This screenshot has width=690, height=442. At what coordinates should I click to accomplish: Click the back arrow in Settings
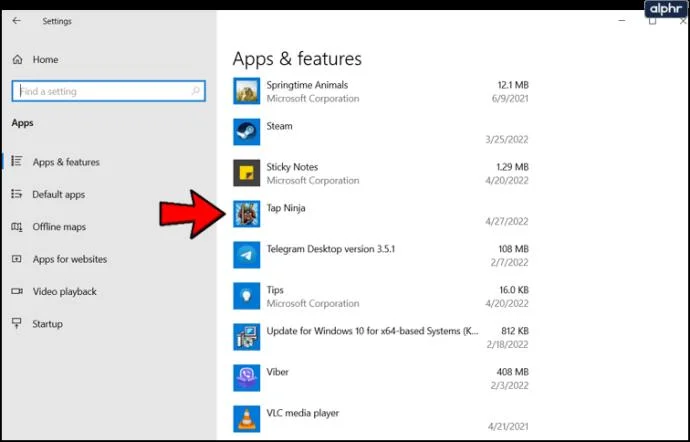pyautogui.click(x=16, y=21)
